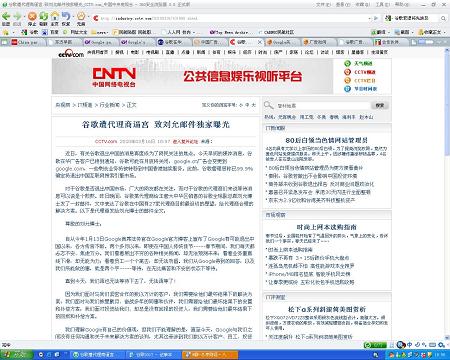Open the 文件 menu

click(x=323, y=4)
